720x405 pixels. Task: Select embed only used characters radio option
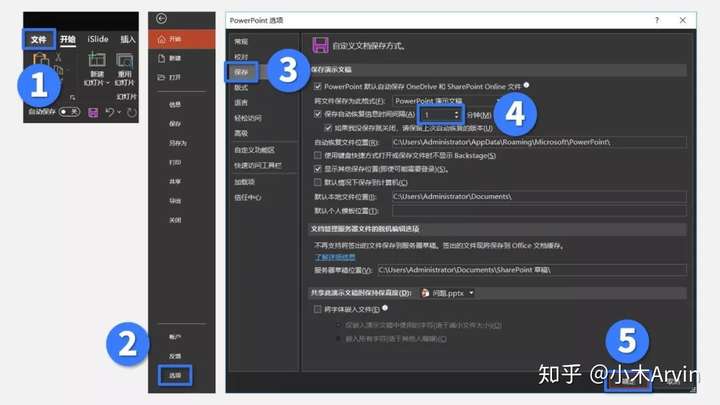tap(338, 325)
